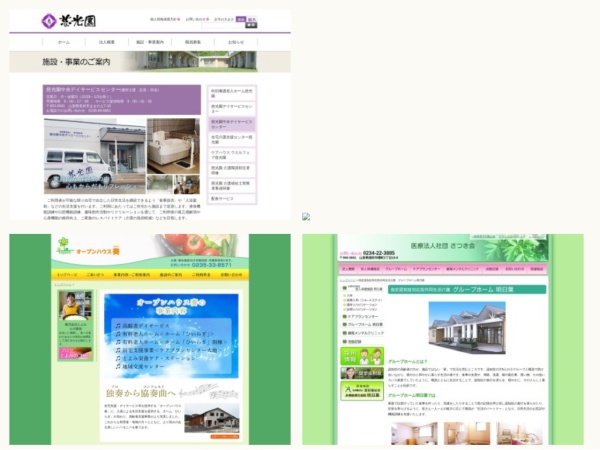600x450 pixels.
Task: Select the highlighted 慈光園中央デイサービスセンター sidebar item
Action: click(232, 124)
